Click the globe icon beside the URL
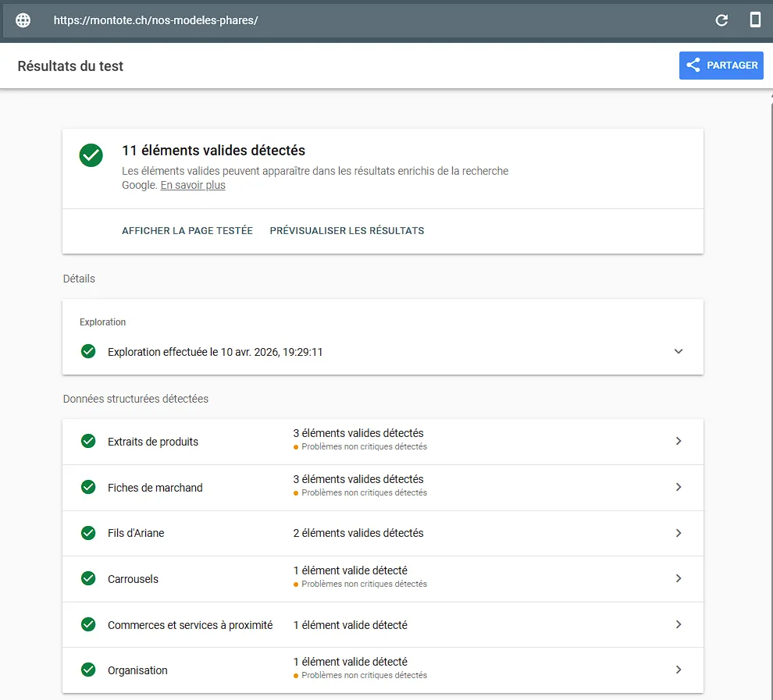 pyautogui.click(x=23, y=20)
